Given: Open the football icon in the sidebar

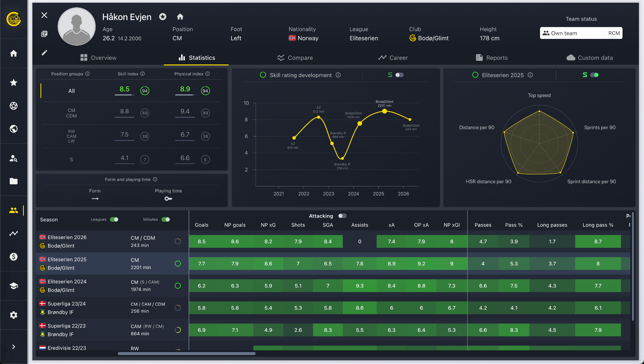Looking at the screenshot, I should click(x=13, y=106).
